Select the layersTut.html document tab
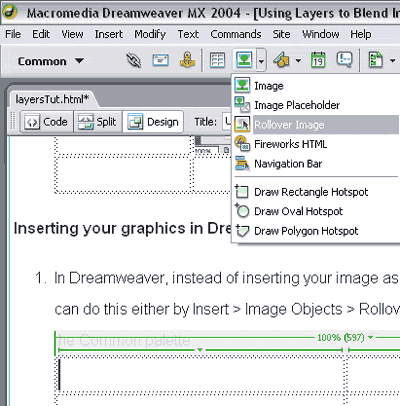The height and width of the screenshot is (406, 400). pos(52,99)
